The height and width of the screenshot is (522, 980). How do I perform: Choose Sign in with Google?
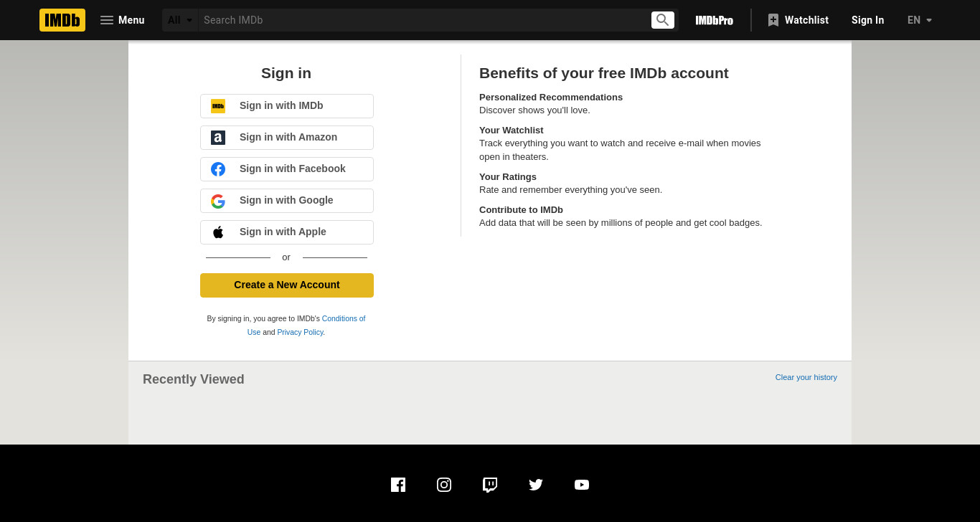tap(287, 201)
